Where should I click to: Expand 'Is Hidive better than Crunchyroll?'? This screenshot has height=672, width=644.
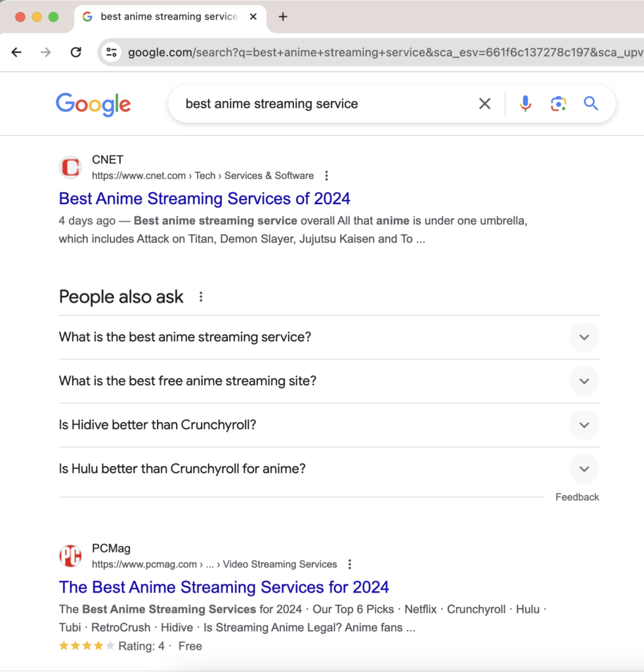pos(584,425)
